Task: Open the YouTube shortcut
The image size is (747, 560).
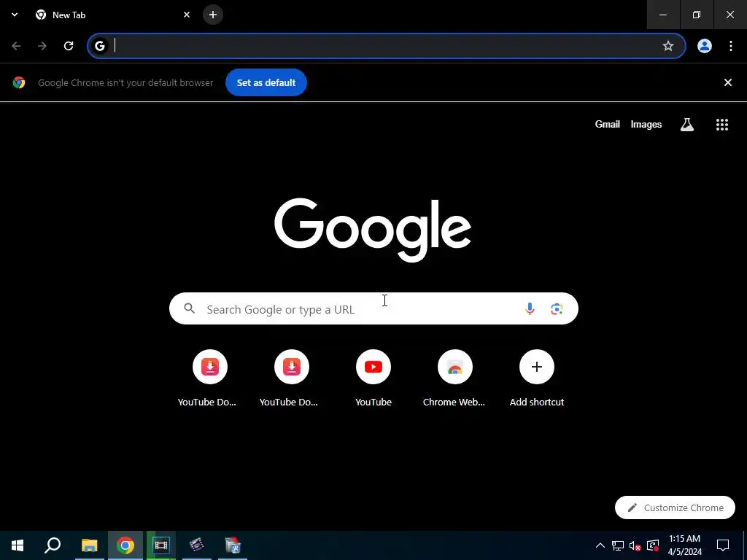Action: pos(373,378)
